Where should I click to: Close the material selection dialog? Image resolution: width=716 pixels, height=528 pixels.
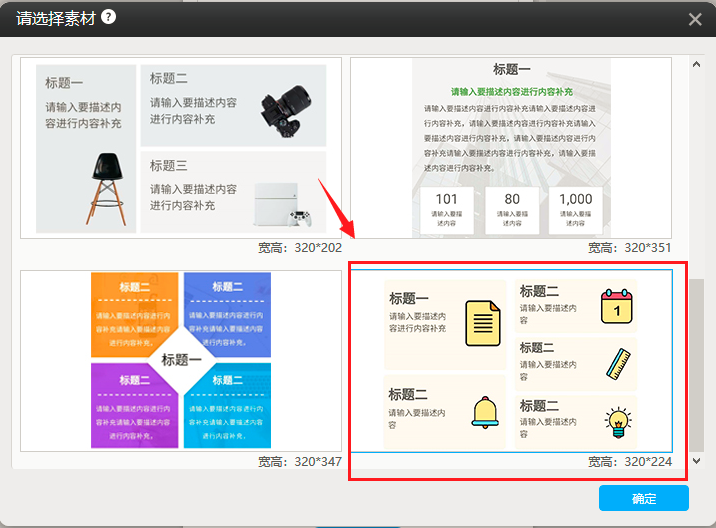coord(696,18)
